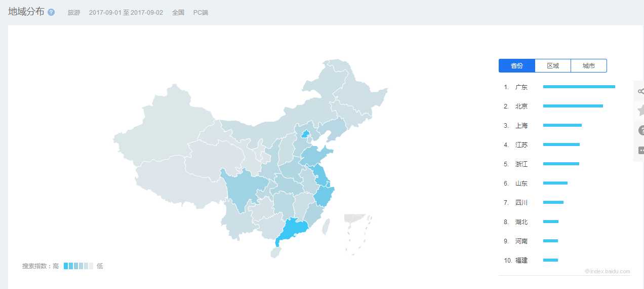Click the date range 2017-09-01 至 2017-09-02
Image resolution: width=644 pixels, height=289 pixels.
[126, 13]
